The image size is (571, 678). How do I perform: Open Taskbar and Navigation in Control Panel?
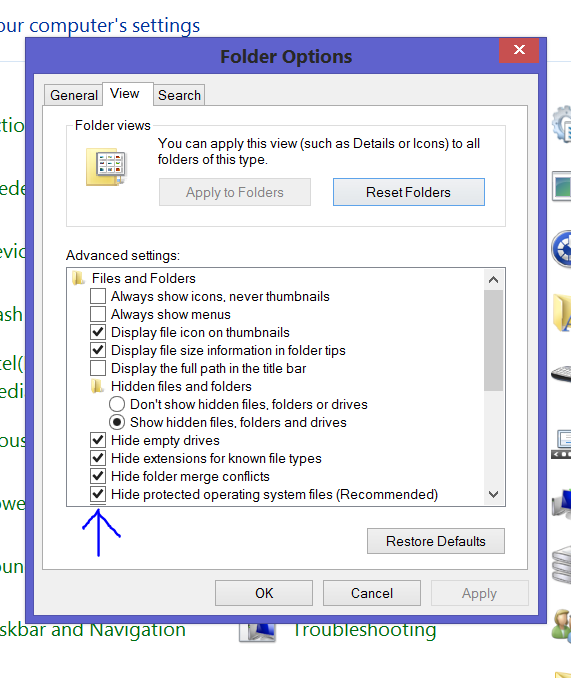click(x=93, y=629)
